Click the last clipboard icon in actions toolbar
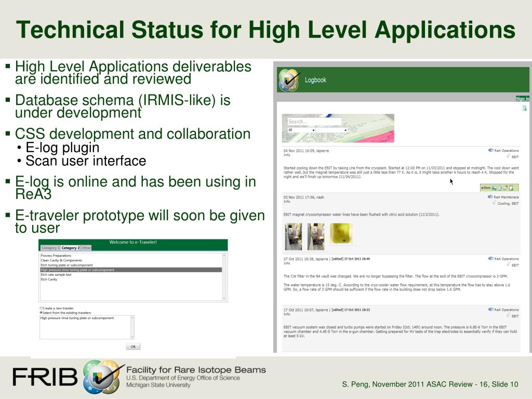 (x=511, y=188)
